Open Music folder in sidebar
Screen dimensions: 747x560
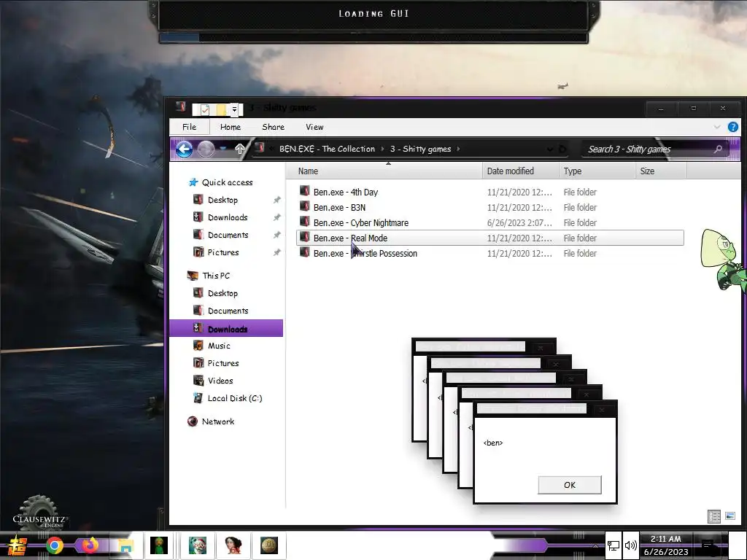pos(219,346)
